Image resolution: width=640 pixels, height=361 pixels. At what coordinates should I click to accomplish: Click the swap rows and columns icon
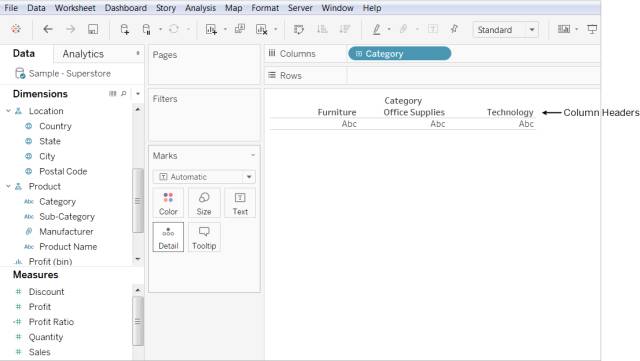point(299,29)
